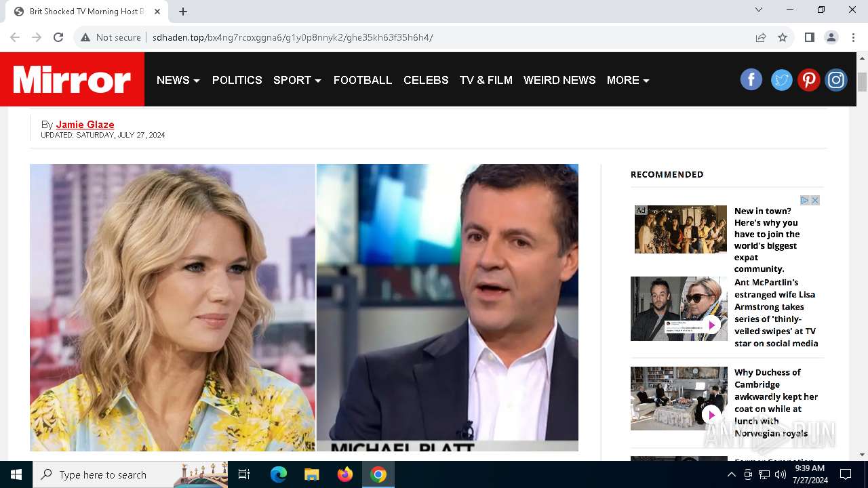Toggle the browser side panel
Image resolution: width=868 pixels, height=488 pixels.
pyautogui.click(x=809, y=37)
